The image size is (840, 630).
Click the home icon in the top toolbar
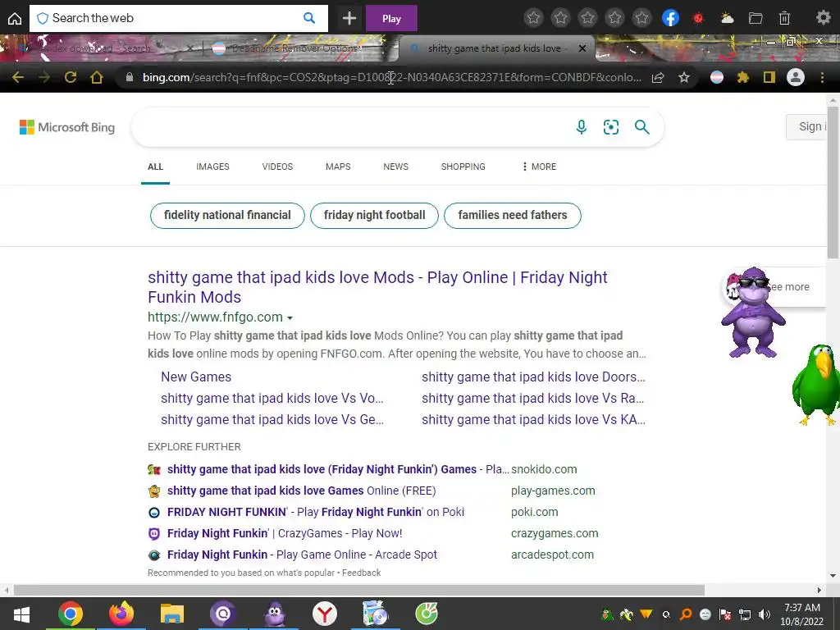tap(15, 18)
